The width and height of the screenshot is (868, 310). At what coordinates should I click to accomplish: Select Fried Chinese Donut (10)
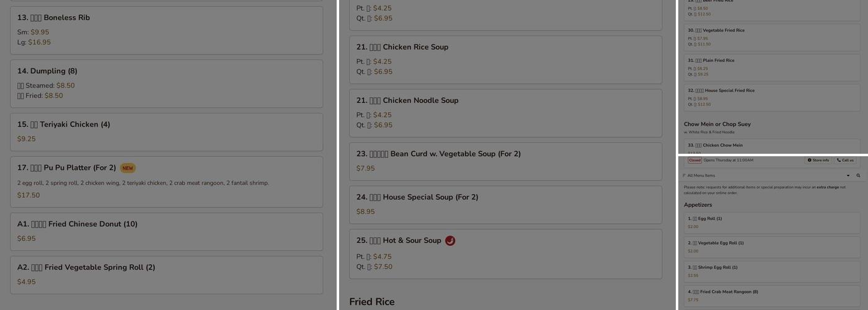click(x=166, y=231)
